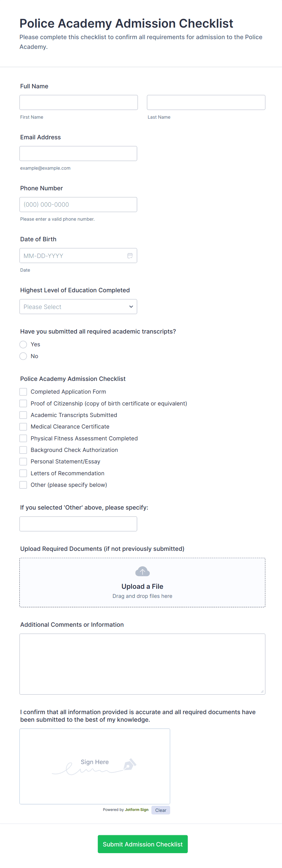Click the pen icon in signature box
The width and height of the screenshot is (282, 868).
pyautogui.click(x=130, y=764)
